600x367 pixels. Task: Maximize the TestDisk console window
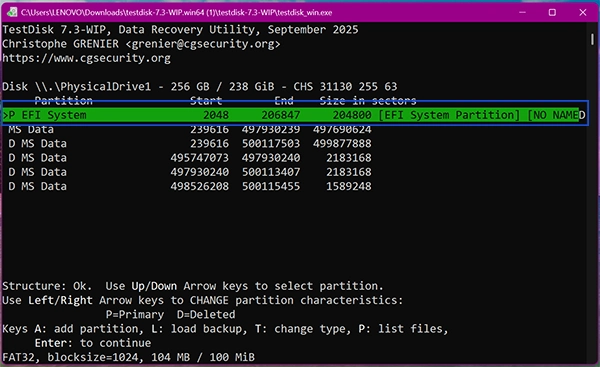pos(552,12)
